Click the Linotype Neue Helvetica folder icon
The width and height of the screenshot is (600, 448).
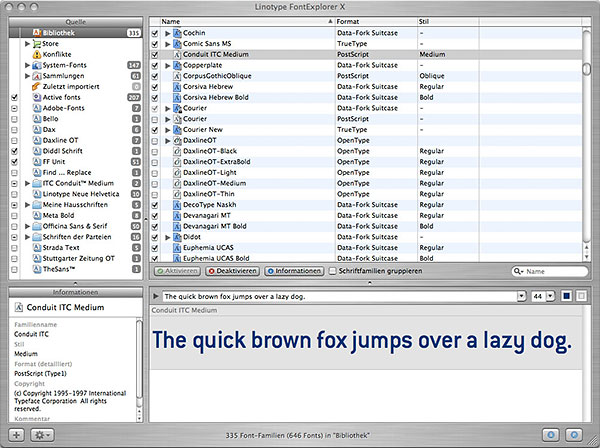37,194
